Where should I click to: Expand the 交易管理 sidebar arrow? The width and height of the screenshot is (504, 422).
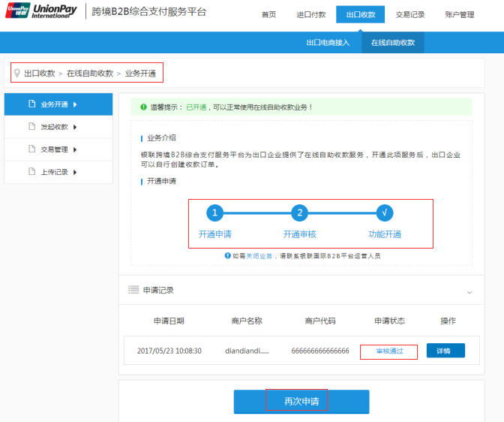[x=75, y=149]
